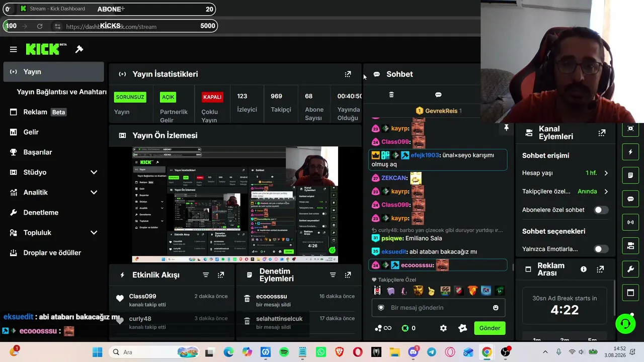Click the Class099 follow event row
This screenshot has height=362, width=644.
point(172,300)
